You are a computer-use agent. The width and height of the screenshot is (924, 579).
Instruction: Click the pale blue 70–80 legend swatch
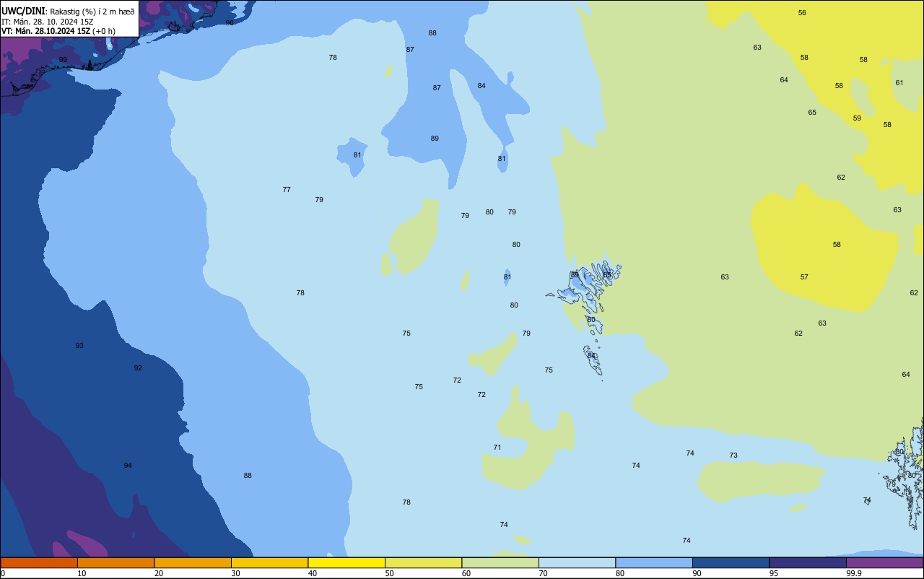coord(577,562)
